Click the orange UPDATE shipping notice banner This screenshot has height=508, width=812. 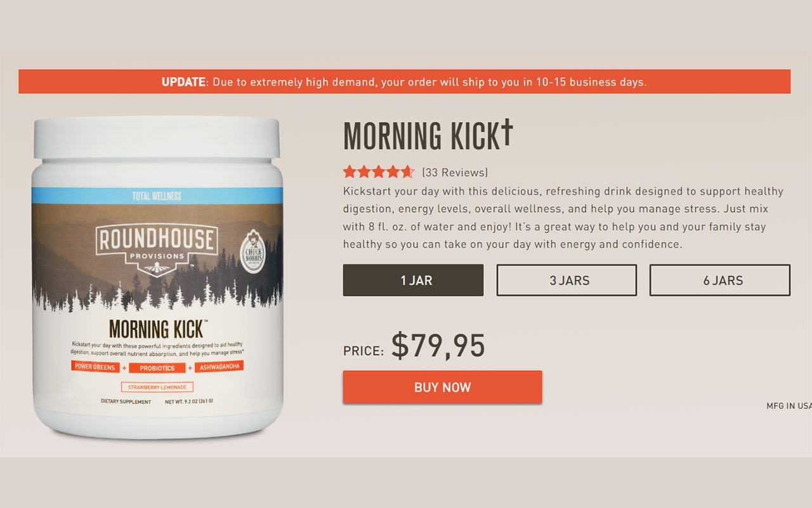(x=404, y=81)
